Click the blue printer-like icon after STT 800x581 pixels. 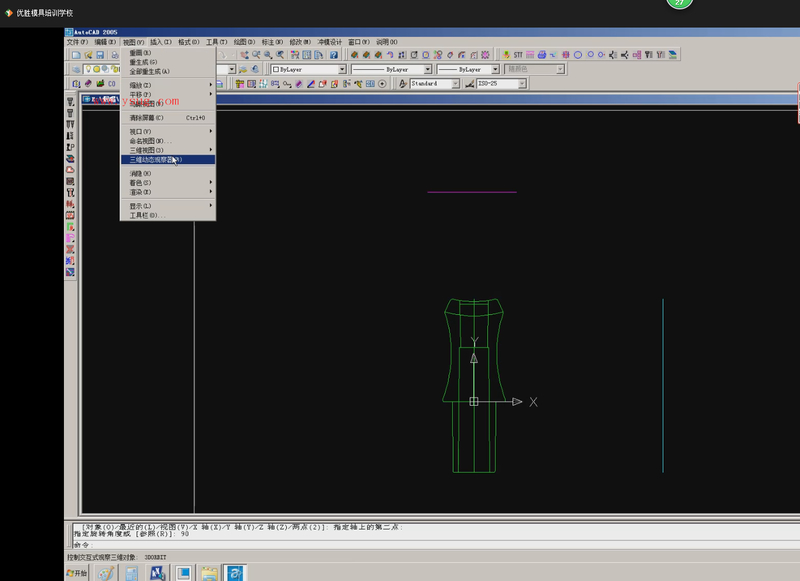coord(542,55)
